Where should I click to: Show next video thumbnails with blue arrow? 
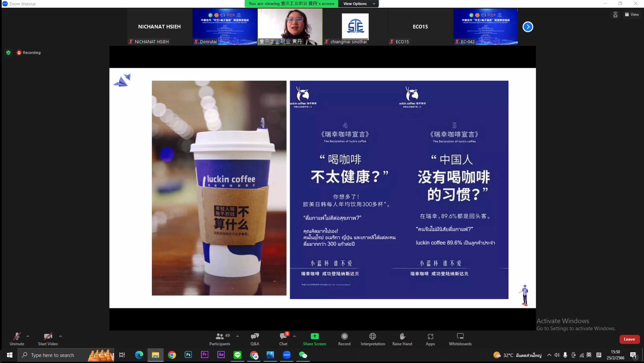[x=528, y=27]
